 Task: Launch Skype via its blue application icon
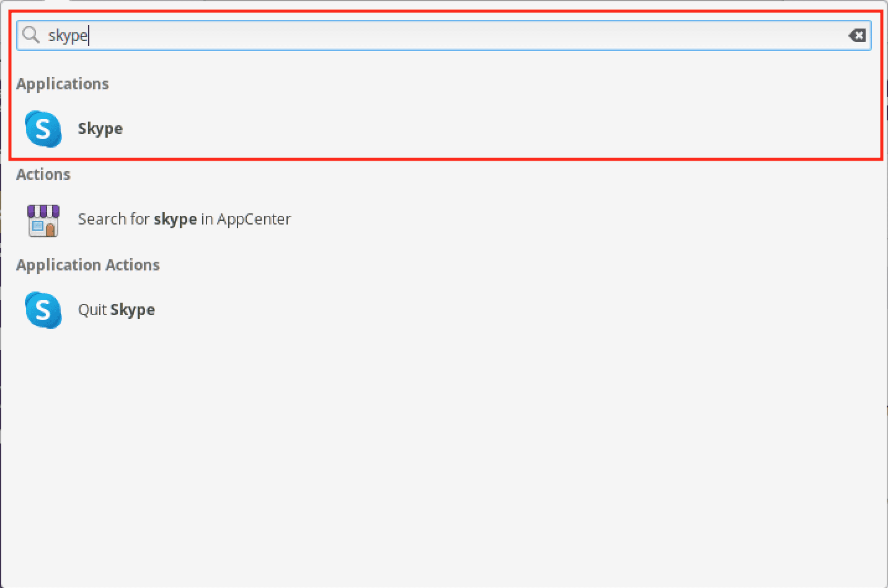click(43, 128)
